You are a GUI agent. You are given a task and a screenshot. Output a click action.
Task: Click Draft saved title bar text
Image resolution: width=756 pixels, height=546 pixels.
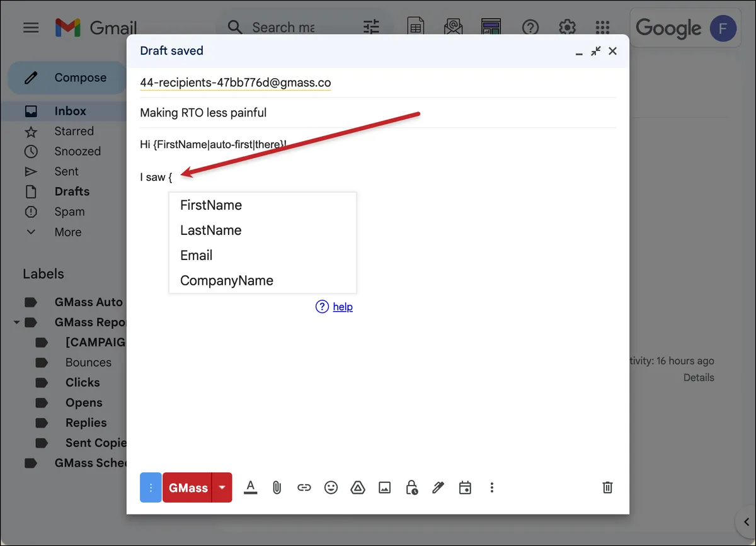click(171, 51)
